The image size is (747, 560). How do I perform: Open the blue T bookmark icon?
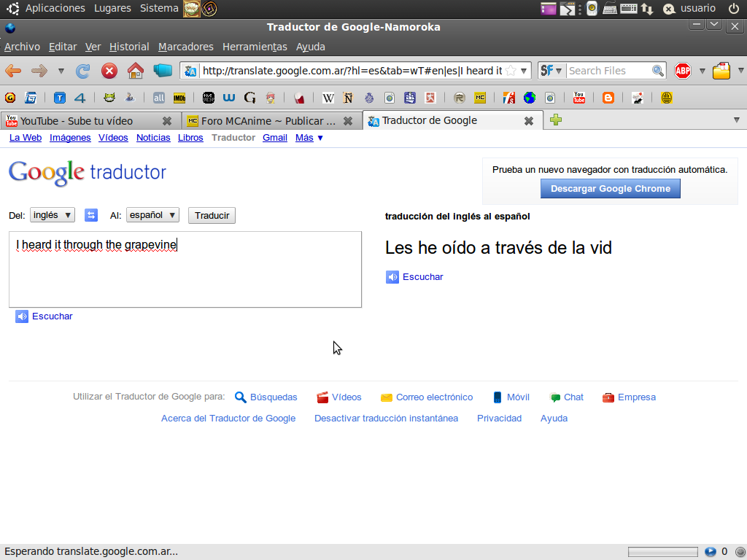click(60, 98)
